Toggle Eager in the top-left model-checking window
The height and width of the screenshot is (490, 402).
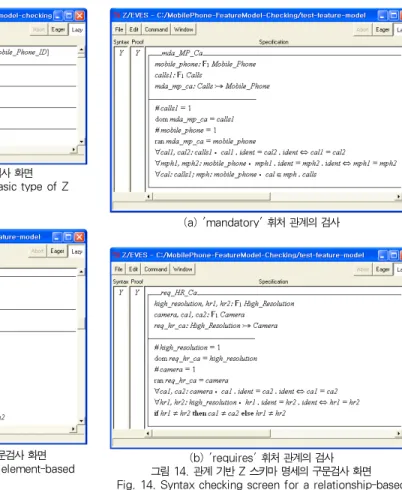click(x=58, y=30)
